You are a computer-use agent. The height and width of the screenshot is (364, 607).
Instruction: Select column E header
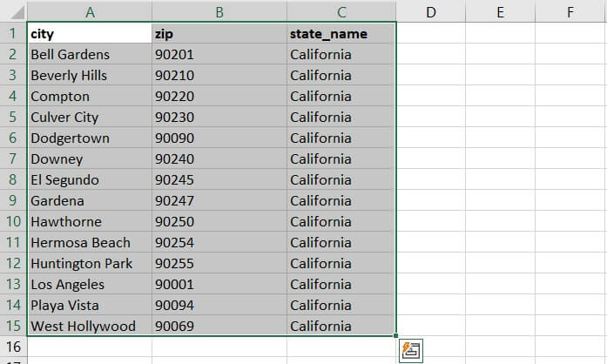click(500, 12)
